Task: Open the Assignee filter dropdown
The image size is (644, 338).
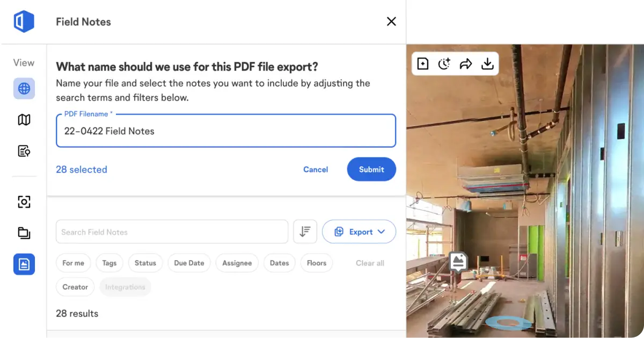Action: (237, 263)
